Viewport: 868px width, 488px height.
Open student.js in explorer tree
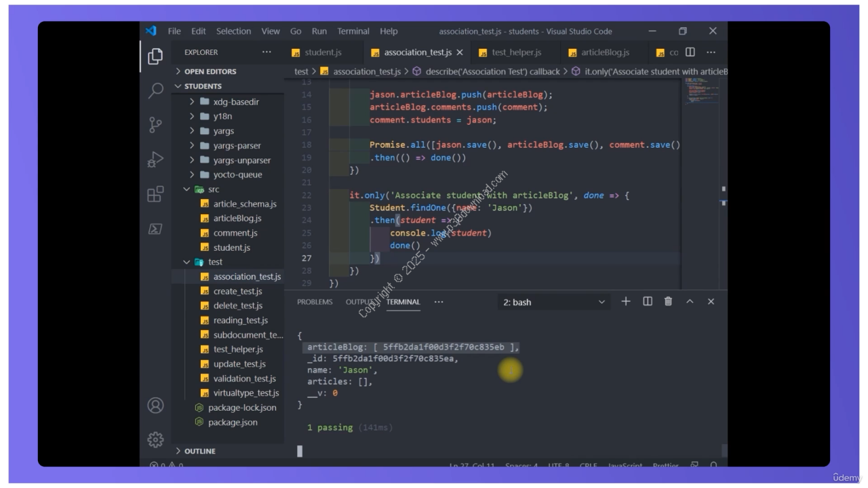click(228, 247)
